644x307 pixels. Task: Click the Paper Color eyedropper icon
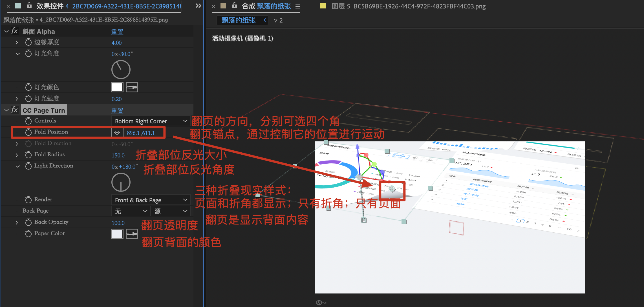click(x=132, y=234)
